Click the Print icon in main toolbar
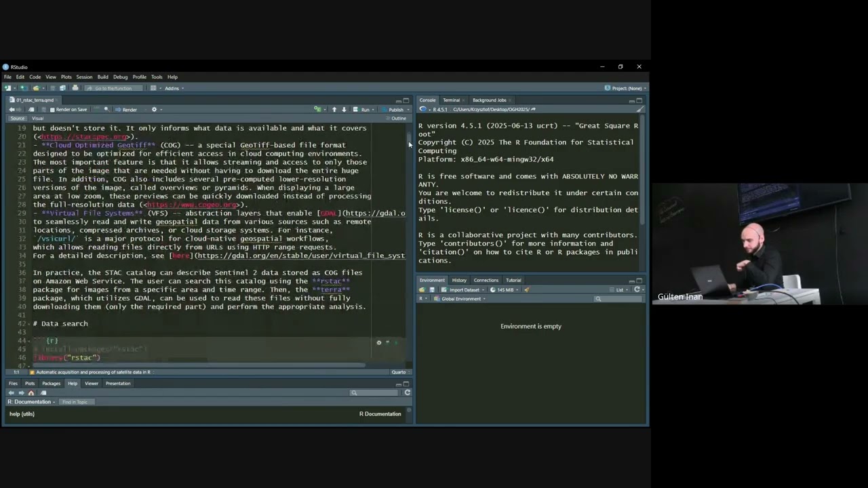The width and height of the screenshot is (868, 488). (75, 88)
